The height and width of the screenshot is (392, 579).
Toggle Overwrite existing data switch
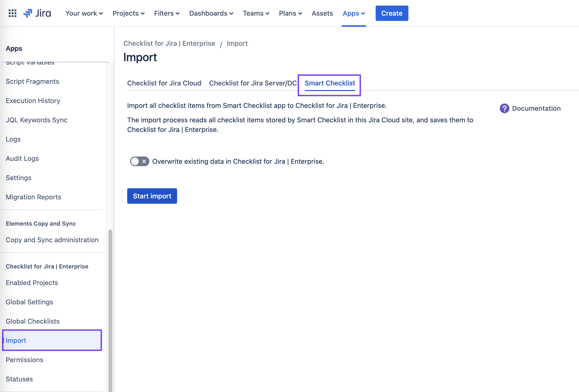(x=140, y=161)
